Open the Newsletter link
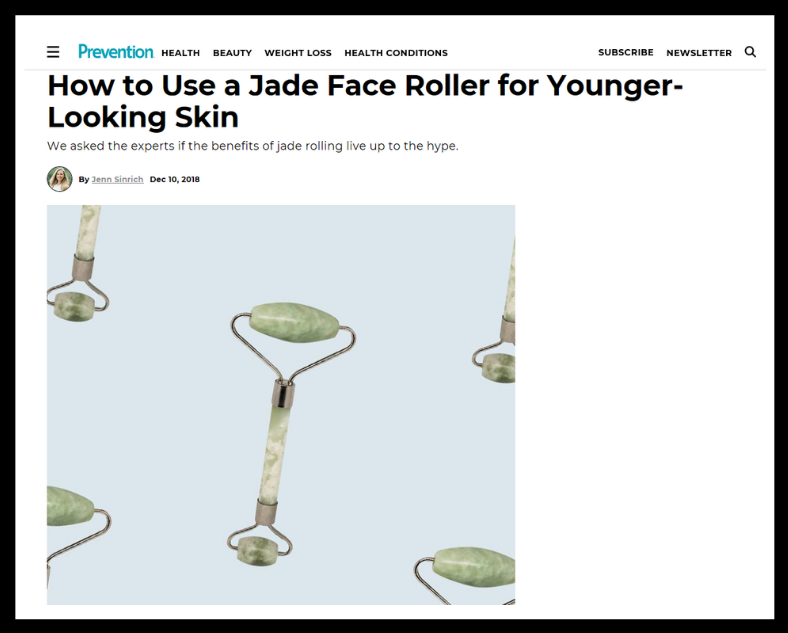Screen dimensions: 788x633 (x=699, y=53)
